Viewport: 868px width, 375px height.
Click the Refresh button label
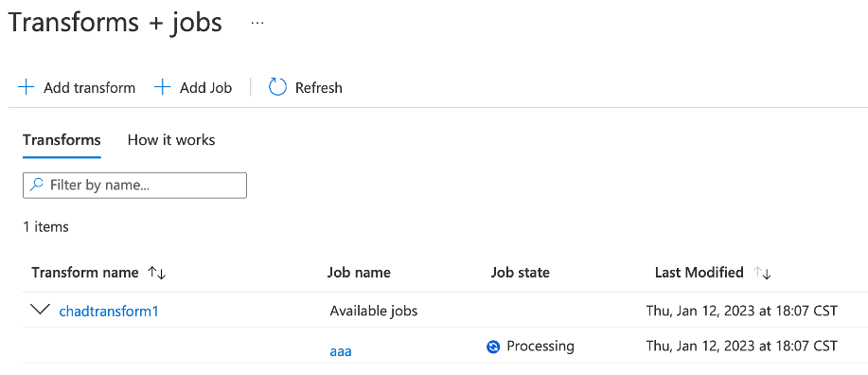coord(319,87)
